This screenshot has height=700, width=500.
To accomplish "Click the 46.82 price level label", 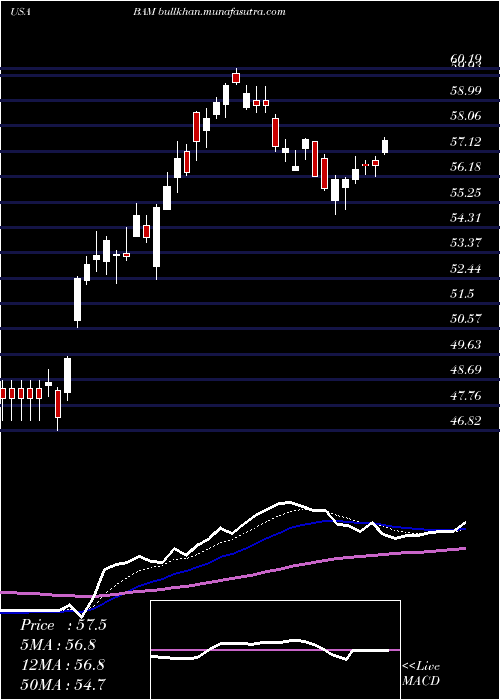I will 466,421.
